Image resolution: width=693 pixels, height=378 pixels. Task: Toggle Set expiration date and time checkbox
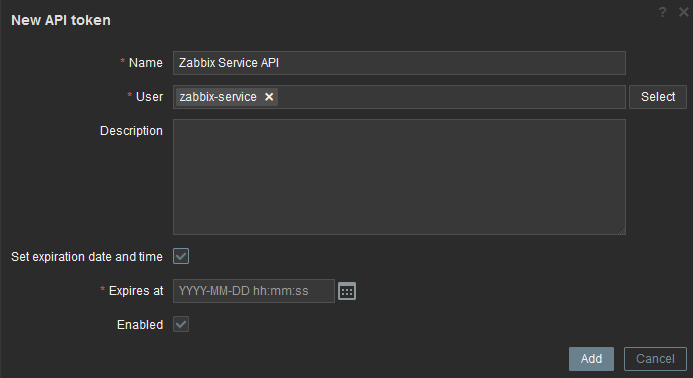(181, 256)
